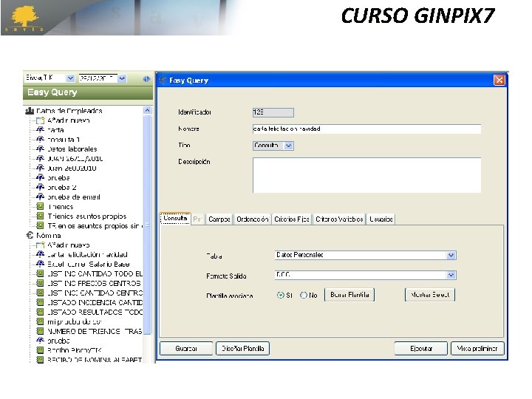Click the Añadir nuevo icon under Nómina

tap(40, 245)
